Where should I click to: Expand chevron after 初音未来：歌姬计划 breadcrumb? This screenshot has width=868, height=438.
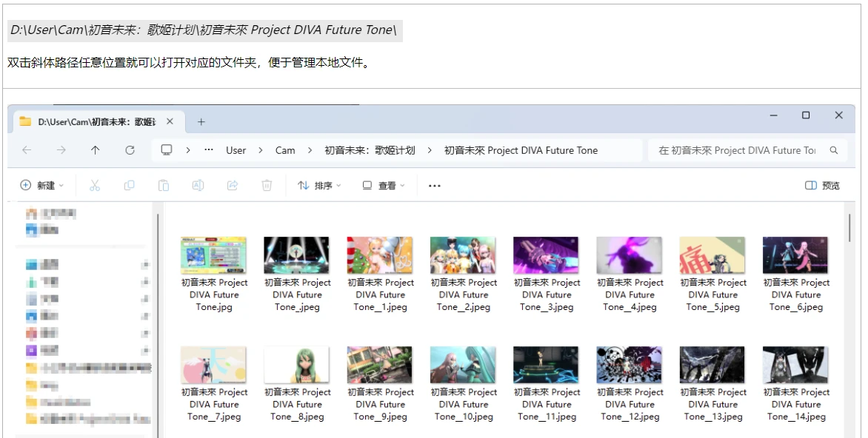point(429,150)
